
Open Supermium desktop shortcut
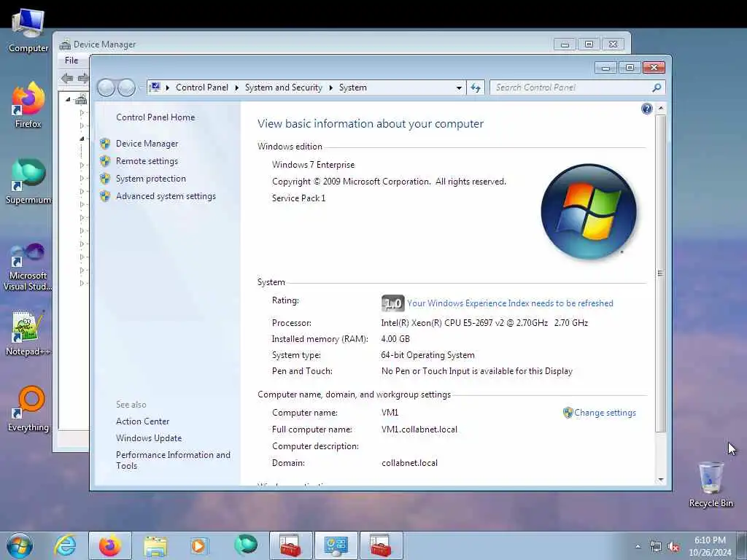pyautogui.click(x=28, y=182)
